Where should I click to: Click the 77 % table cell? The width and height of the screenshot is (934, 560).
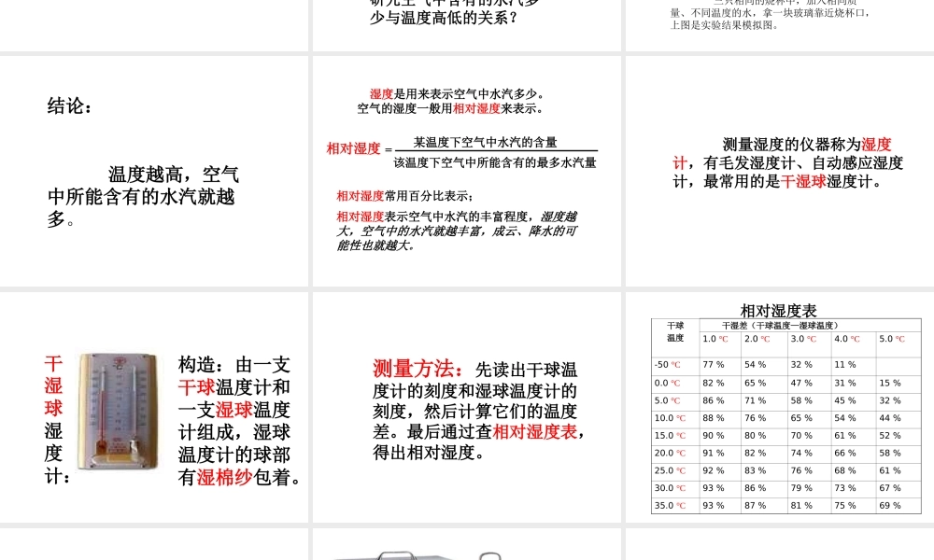(713, 364)
